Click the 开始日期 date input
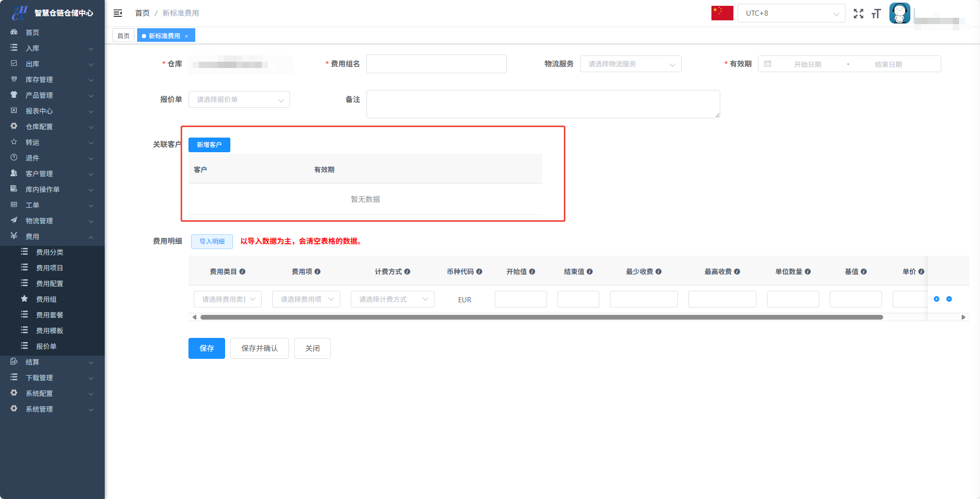 point(807,64)
